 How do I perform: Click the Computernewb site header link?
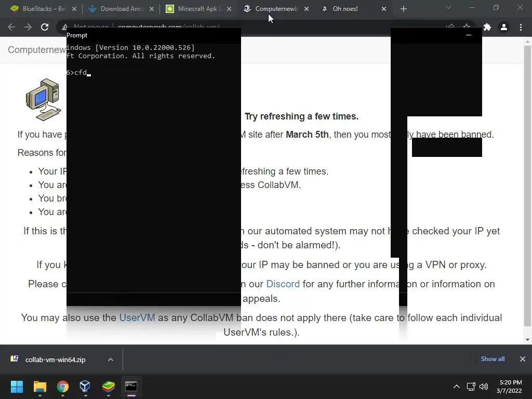click(37, 50)
